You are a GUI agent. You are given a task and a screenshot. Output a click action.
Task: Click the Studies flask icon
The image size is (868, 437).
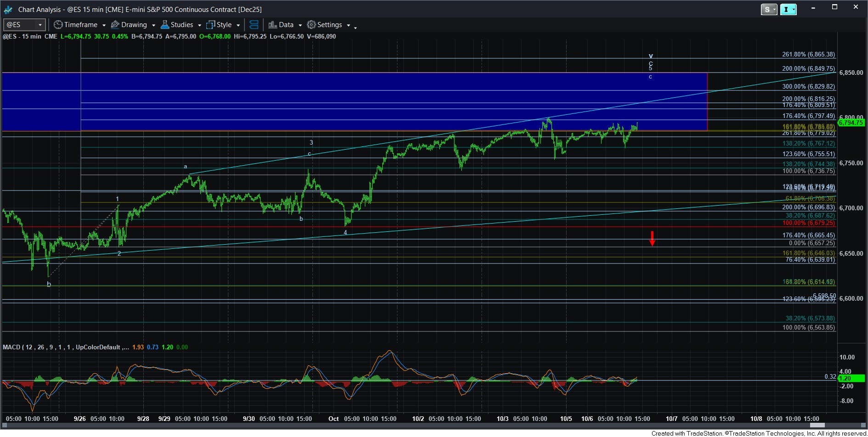tap(165, 25)
